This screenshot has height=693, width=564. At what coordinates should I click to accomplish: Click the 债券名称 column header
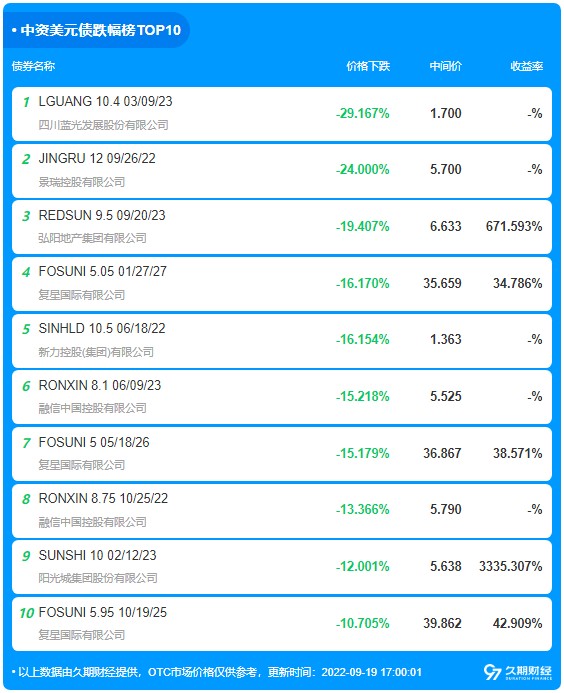tap(33, 66)
